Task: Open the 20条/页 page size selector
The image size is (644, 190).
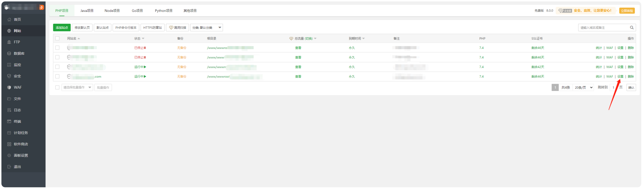Action: [x=583, y=87]
